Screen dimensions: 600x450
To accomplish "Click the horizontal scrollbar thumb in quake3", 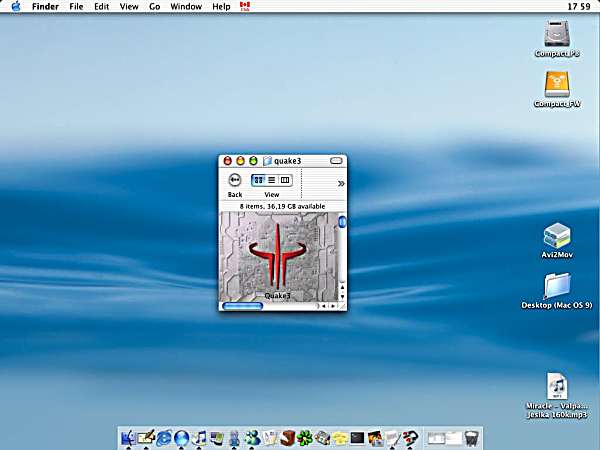I will [x=242, y=306].
